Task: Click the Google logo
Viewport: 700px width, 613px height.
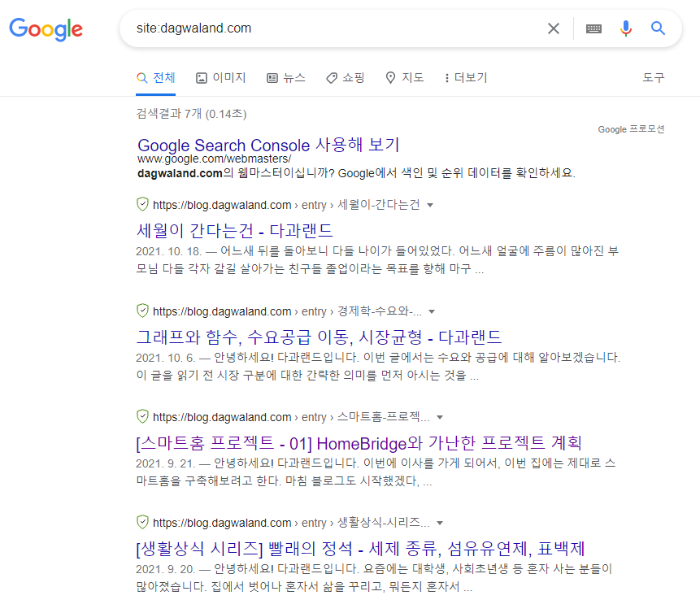Action: coord(46,29)
